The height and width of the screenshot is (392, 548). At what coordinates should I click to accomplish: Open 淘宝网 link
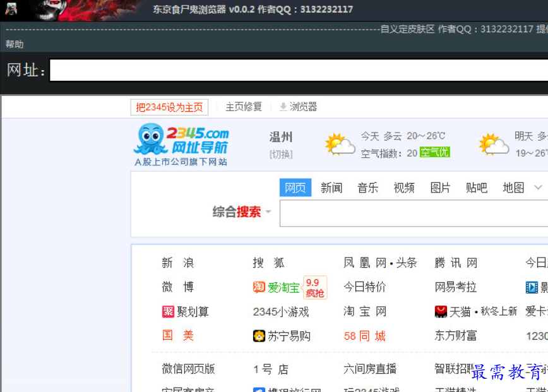tap(365, 311)
